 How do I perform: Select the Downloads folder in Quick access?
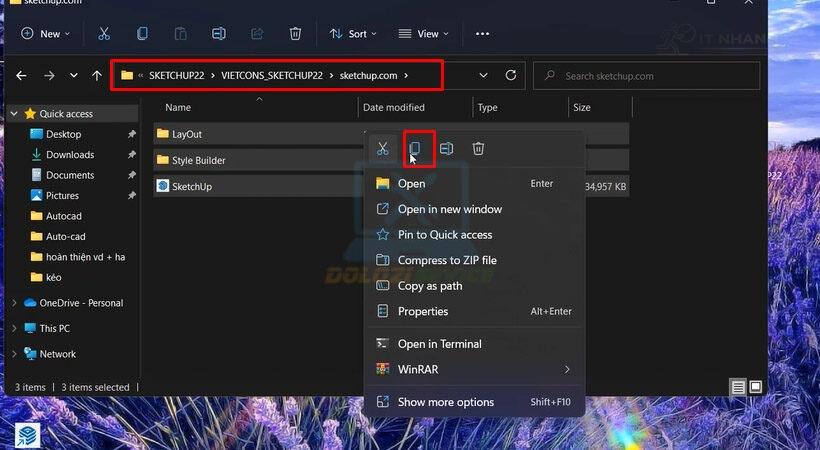click(69, 155)
